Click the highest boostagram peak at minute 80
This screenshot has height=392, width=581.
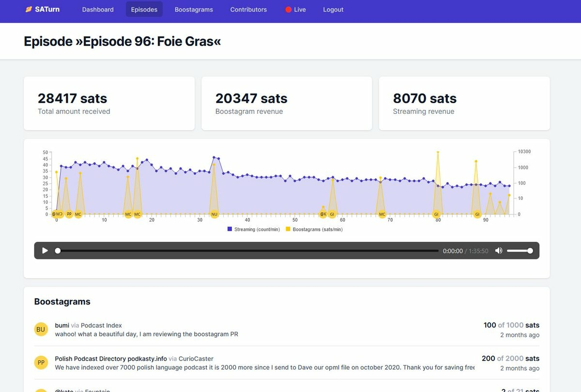click(x=438, y=152)
